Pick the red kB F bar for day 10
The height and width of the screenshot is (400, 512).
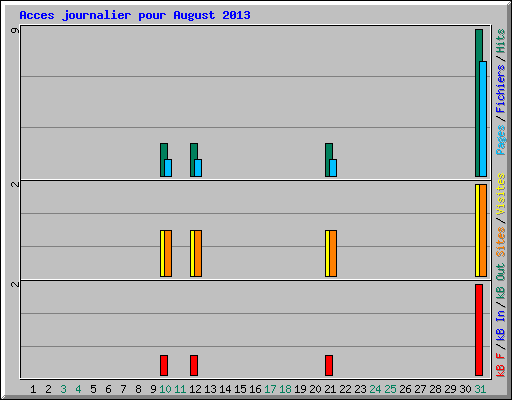tap(164, 366)
